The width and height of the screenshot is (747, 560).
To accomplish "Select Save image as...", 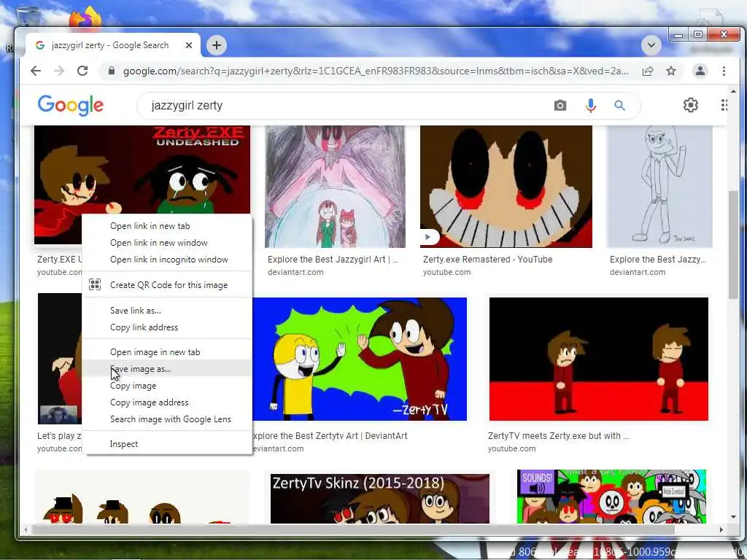I will [x=167, y=368].
